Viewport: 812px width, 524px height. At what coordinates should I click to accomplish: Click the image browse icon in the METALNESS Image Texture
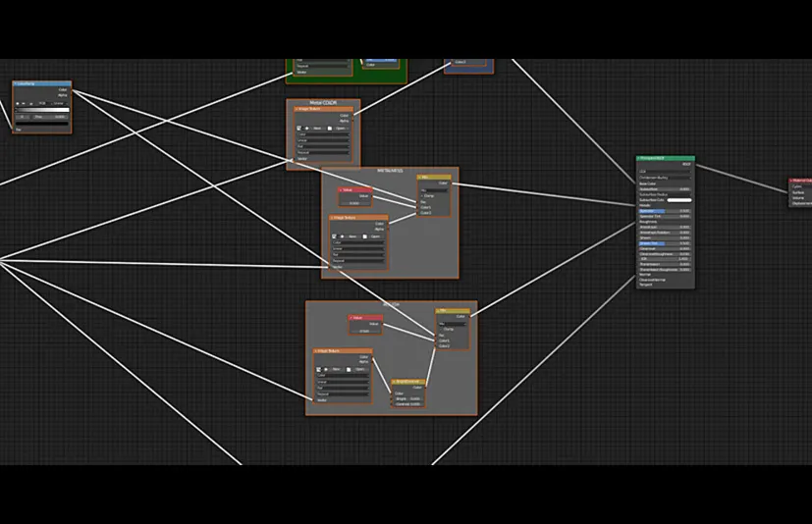click(334, 236)
